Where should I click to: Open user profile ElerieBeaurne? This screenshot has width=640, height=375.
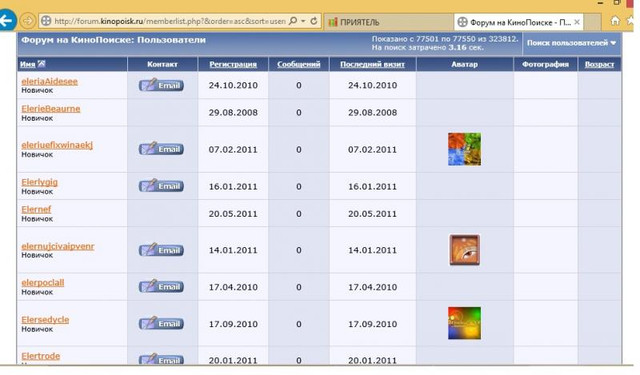click(51, 109)
